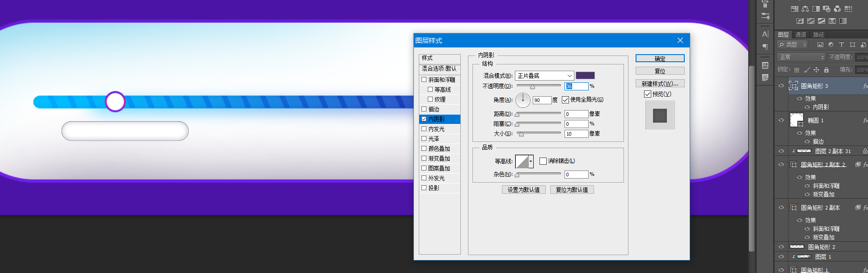This screenshot has height=273, width=868.
Task: Select 混合选项:默认 in styles list
Action: point(440,68)
